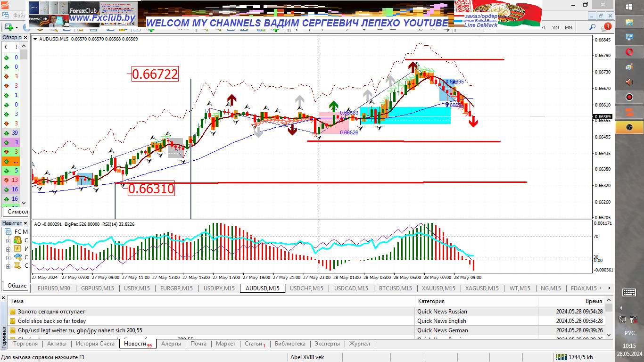Viewport: 644px width, 362px height.
Task: Open the Журнал terminal tab
Action: coord(359,344)
